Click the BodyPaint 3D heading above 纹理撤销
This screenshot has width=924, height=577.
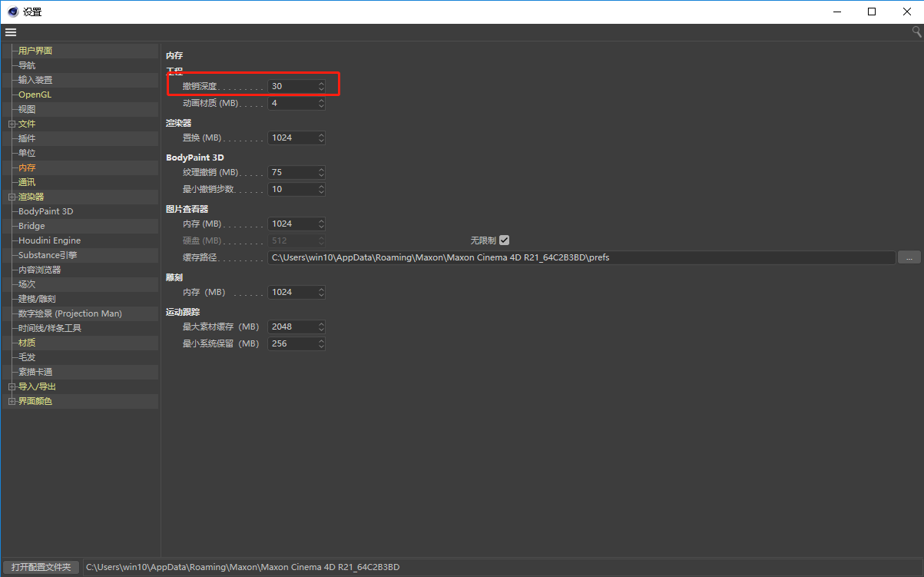pos(195,157)
